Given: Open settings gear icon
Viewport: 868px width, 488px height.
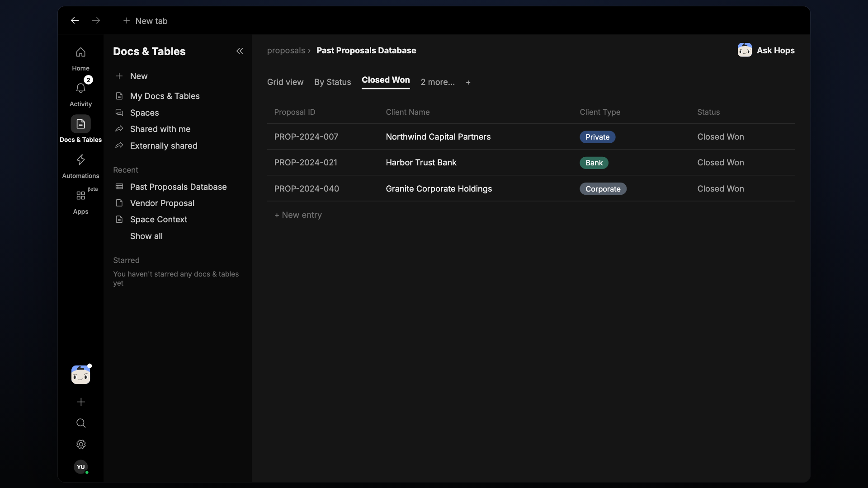Looking at the screenshot, I should point(81,444).
